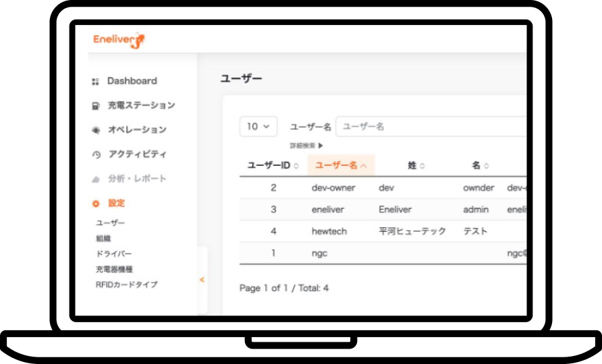This screenshot has height=364, width=602.
Task: Open the 10 rows-per-page dropdown
Action: point(258,127)
